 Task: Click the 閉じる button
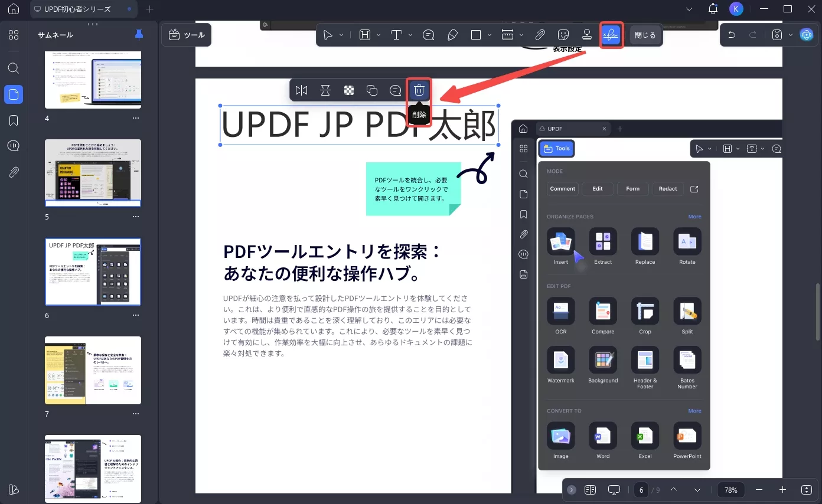[x=645, y=35]
